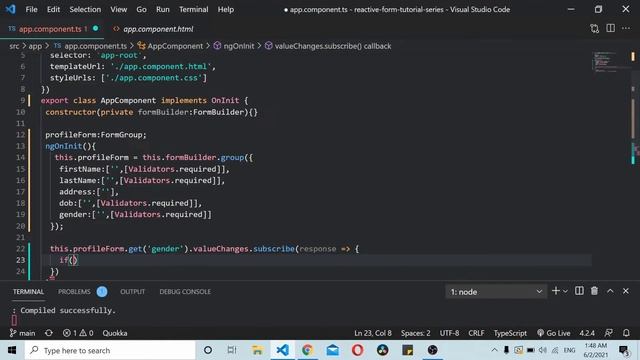
Task: Open launch profile dropdown next to plus
Action: (x=565, y=291)
